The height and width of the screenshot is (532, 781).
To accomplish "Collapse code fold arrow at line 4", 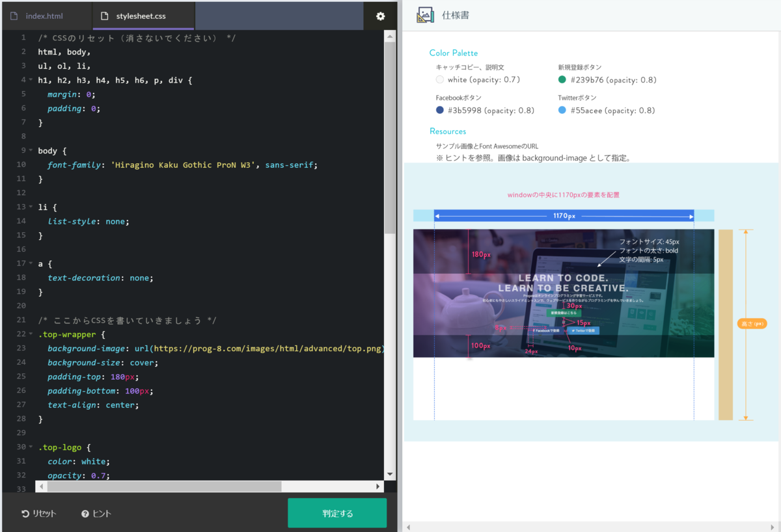I will click(31, 80).
